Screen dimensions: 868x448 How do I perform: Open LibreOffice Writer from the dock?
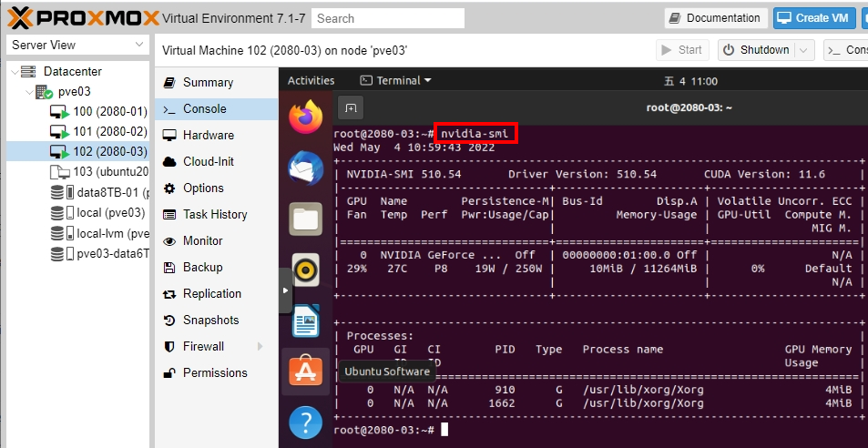pos(305,321)
